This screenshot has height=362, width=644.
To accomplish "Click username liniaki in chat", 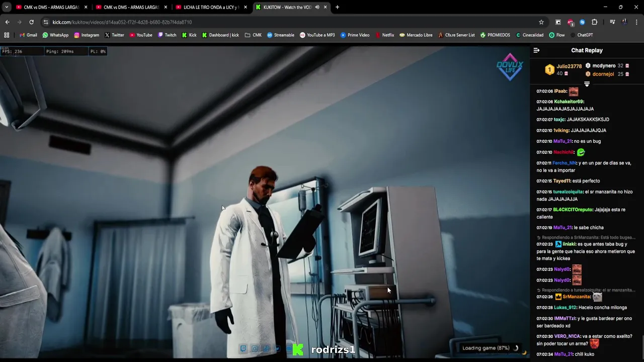I will pos(569,244).
